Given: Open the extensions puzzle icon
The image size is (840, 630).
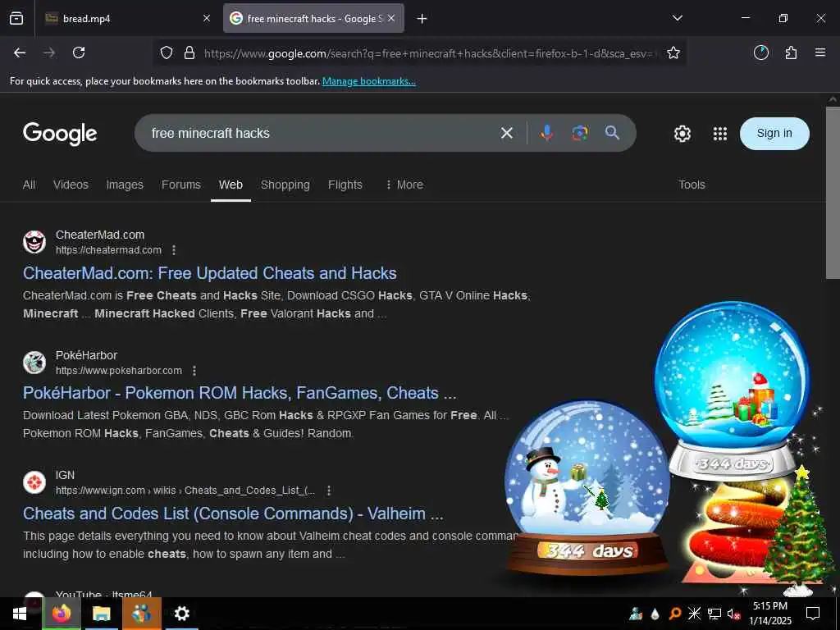Looking at the screenshot, I should pyautogui.click(x=791, y=52).
